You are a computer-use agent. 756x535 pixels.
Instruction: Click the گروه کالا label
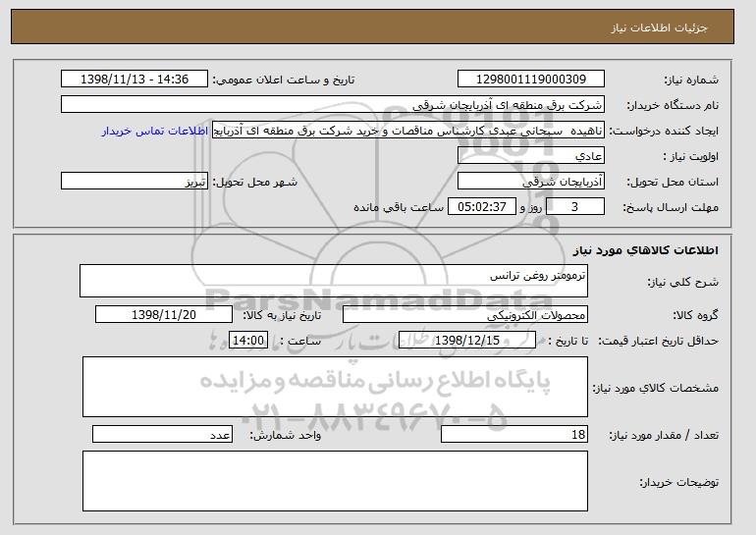(x=695, y=316)
